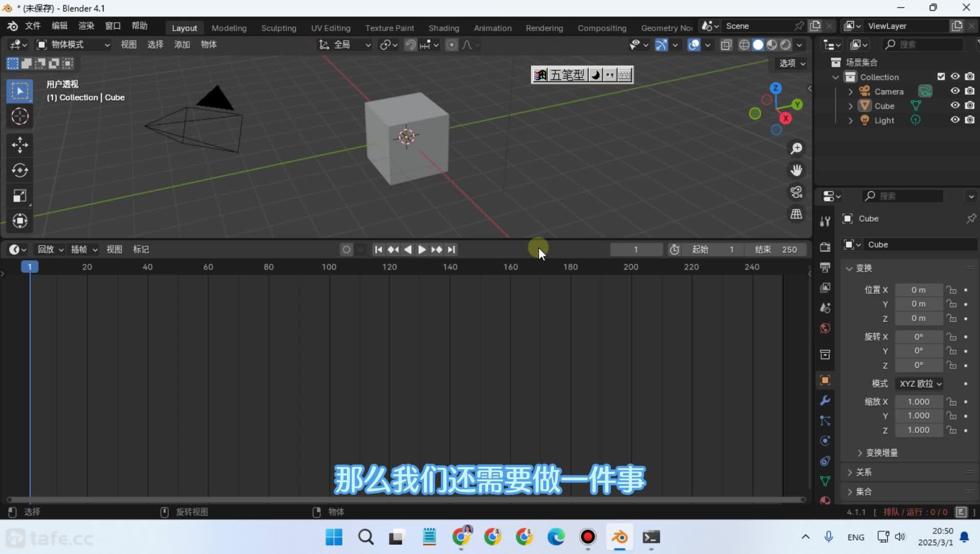Select the Rotate tool in the toolbar
The image size is (980, 554).
pyautogui.click(x=19, y=170)
